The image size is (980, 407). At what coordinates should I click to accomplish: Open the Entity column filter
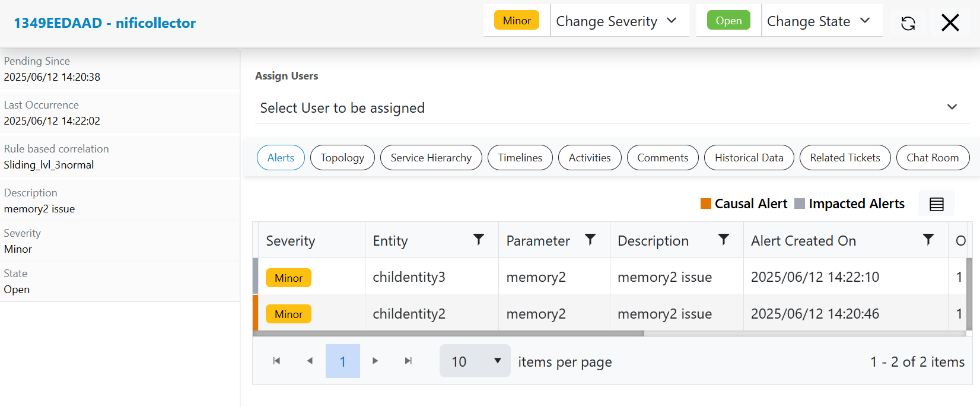(478, 240)
